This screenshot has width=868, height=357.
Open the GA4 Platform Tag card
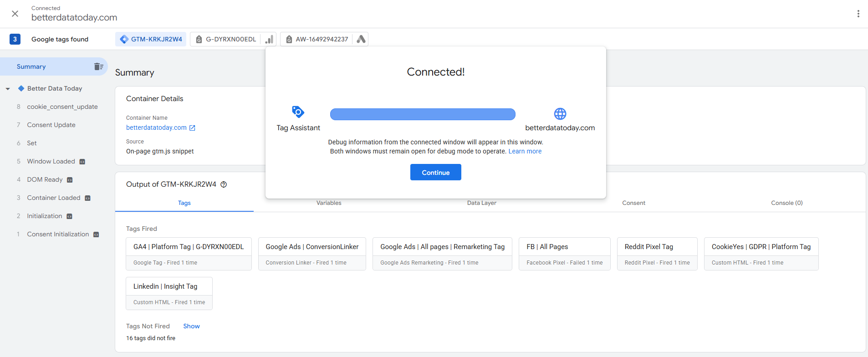[189, 254]
